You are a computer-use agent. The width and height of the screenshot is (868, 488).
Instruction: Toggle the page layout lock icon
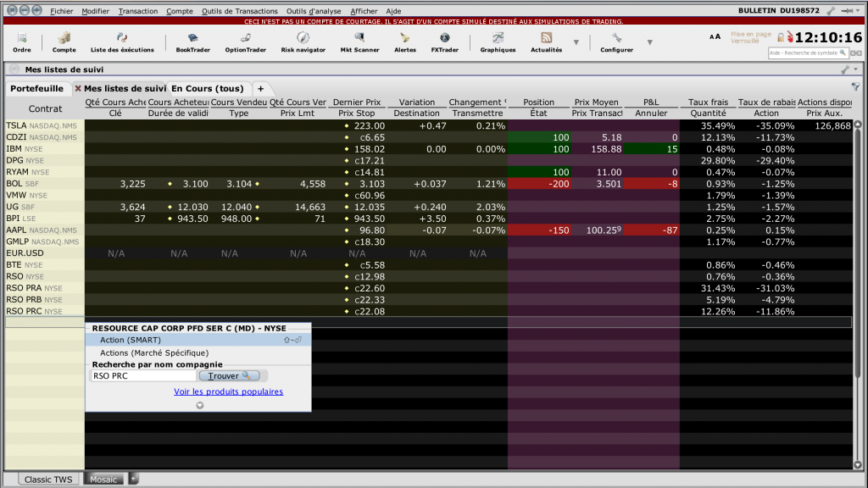click(x=781, y=37)
